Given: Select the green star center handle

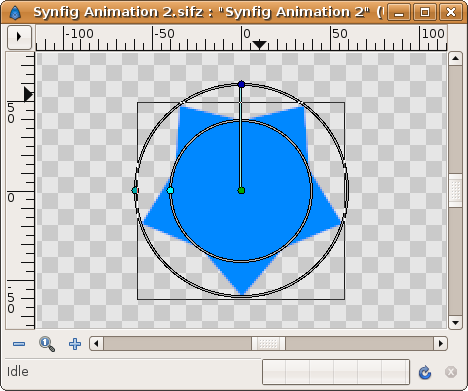Looking at the screenshot, I should (x=242, y=190).
